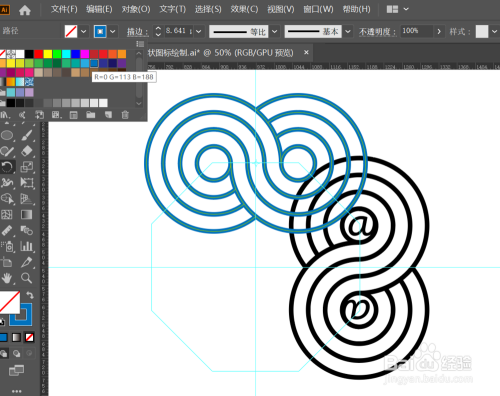The image size is (500, 396).
Task: Select the Zoom magnifier tool
Action: coord(27,278)
